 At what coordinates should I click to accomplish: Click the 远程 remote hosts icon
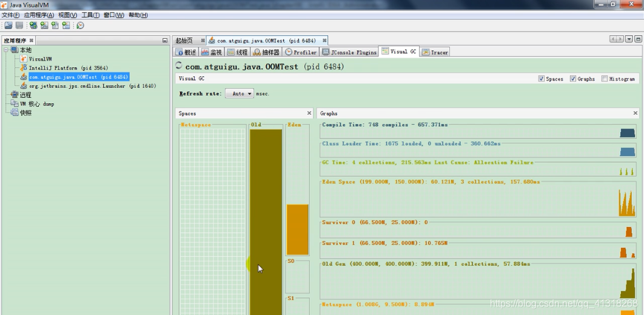(x=15, y=95)
